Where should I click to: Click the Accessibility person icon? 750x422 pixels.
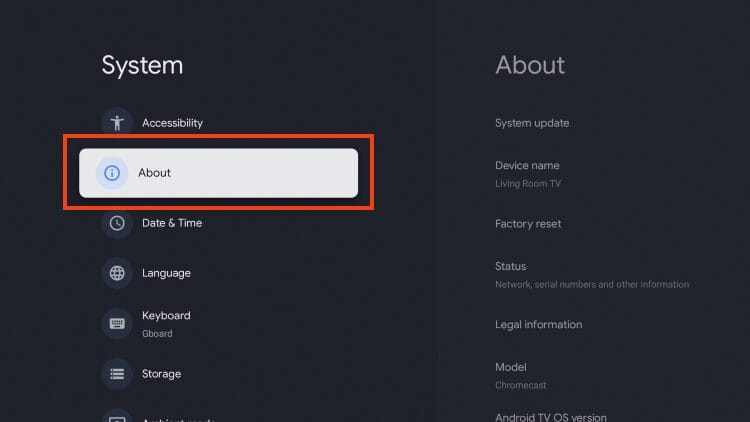pyautogui.click(x=117, y=123)
